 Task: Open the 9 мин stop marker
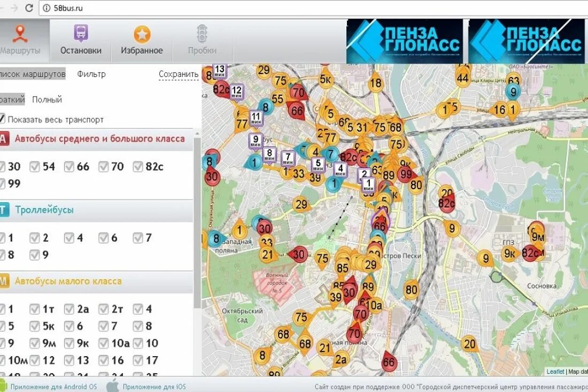(256, 141)
